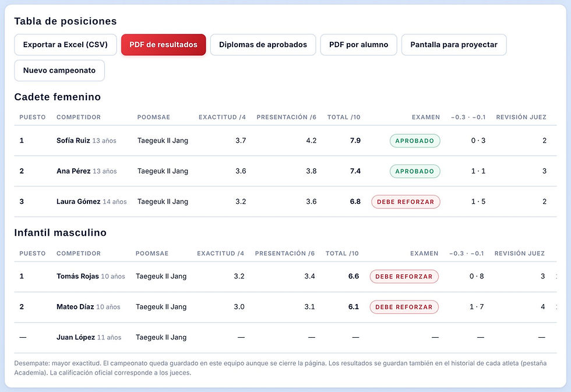The height and width of the screenshot is (392, 571).
Task: Select the Tabla de posiciones heading
Action: tap(65, 21)
